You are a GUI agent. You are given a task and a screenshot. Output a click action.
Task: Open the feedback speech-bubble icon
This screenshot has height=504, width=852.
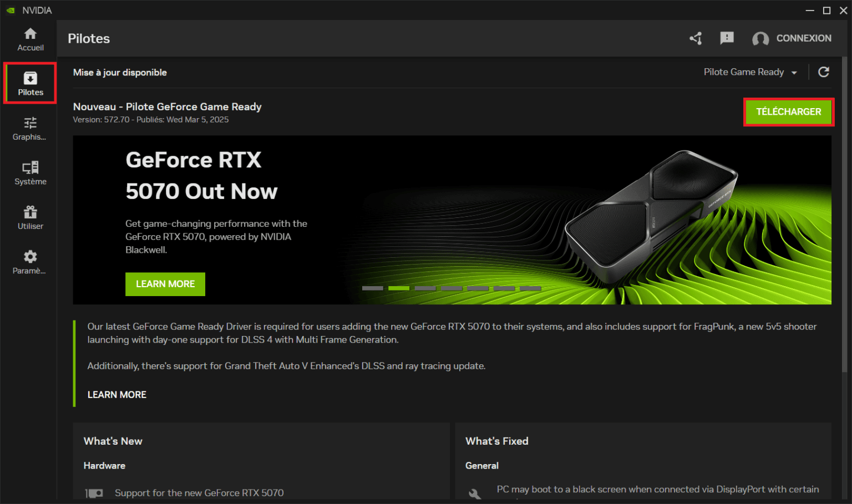727,38
